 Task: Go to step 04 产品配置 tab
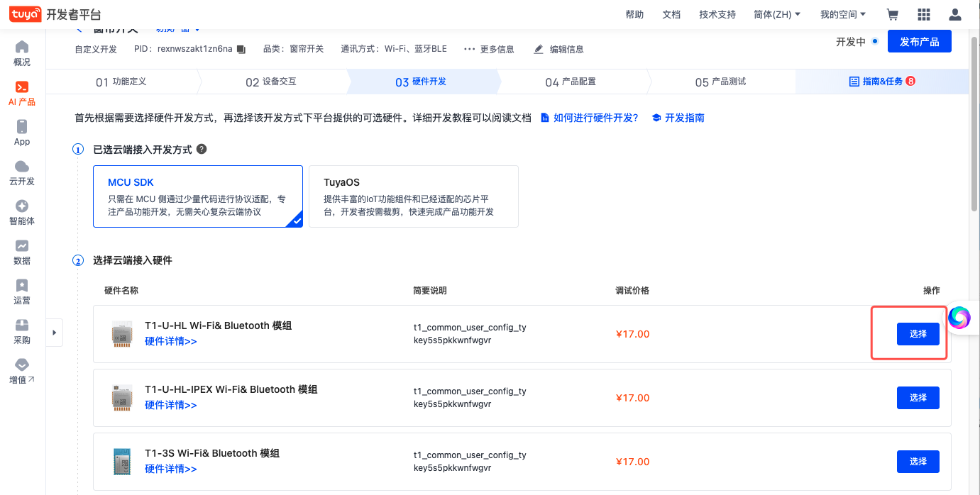click(x=571, y=82)
